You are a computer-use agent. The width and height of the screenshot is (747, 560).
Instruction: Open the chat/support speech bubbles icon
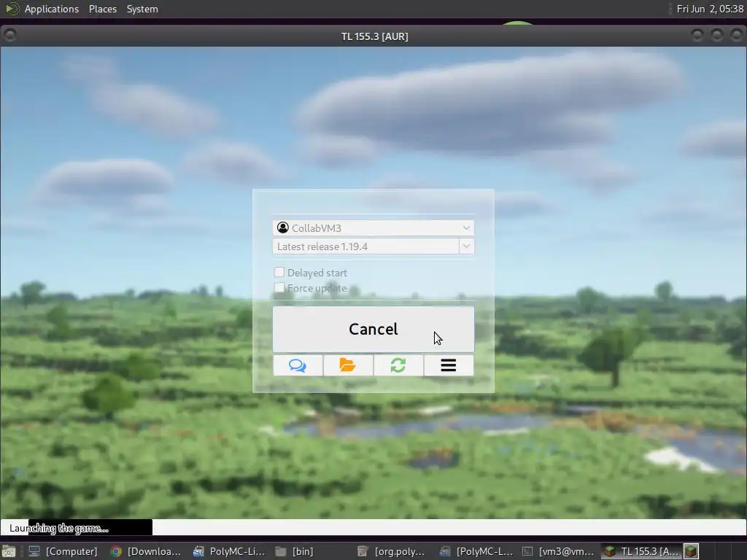[298, 365]
